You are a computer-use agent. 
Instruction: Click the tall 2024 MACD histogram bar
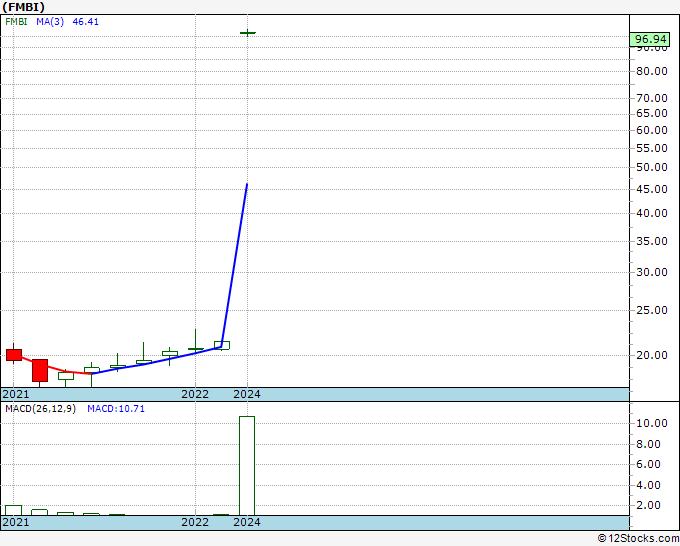[x=247, y=466]
